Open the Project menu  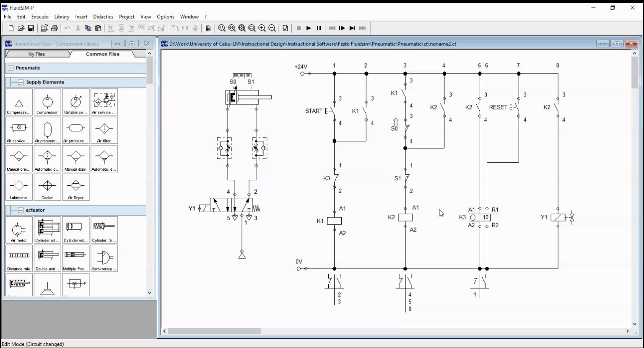(127, 17)
